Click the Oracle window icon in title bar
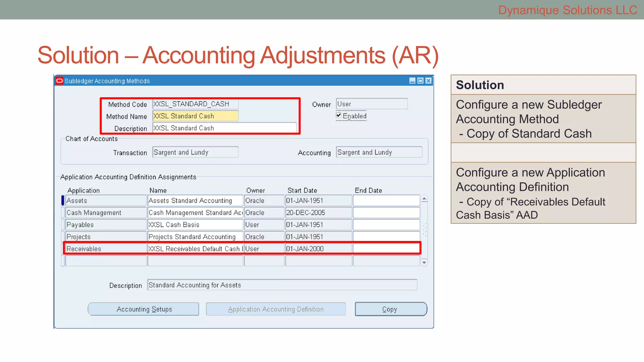This screenshot has width=644, height=362. 59,81
